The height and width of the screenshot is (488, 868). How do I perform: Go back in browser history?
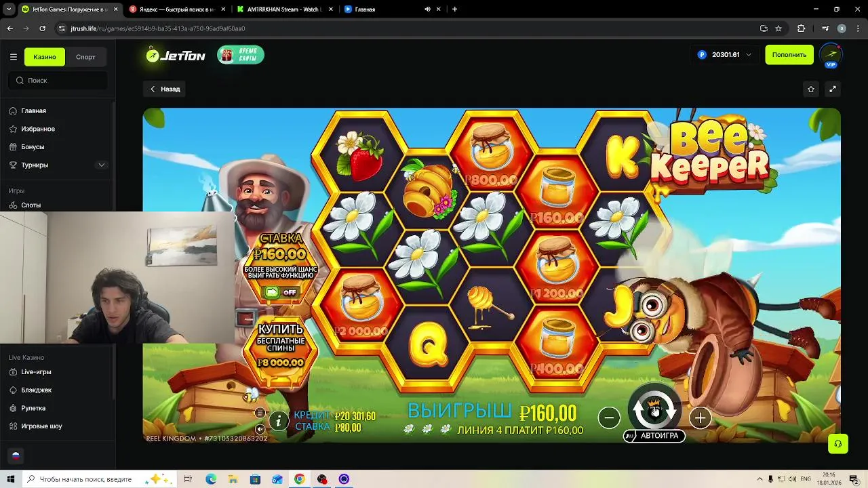[x=9, y=28]
